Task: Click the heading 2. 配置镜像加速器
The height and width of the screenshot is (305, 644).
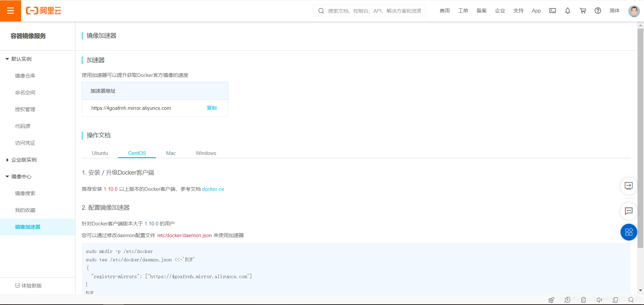Action: pyautogui.click(x=106, y=208)
